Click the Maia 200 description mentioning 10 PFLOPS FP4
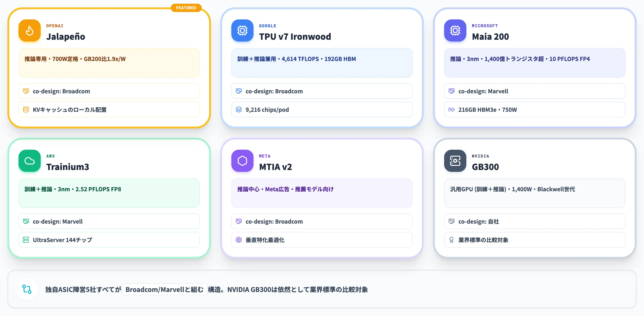Viewport: 644px width, 316px height. (x=520, y=59)
